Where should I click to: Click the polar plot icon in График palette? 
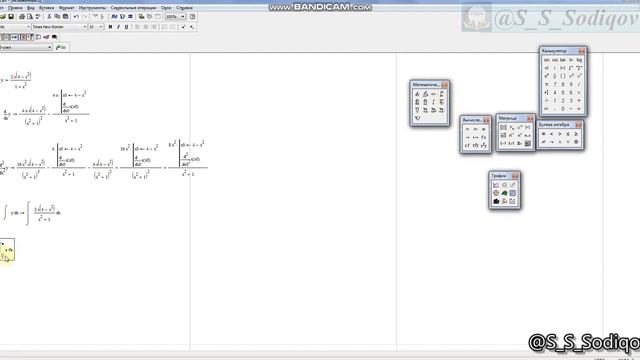pyautogui.click(x=496, y=193)
